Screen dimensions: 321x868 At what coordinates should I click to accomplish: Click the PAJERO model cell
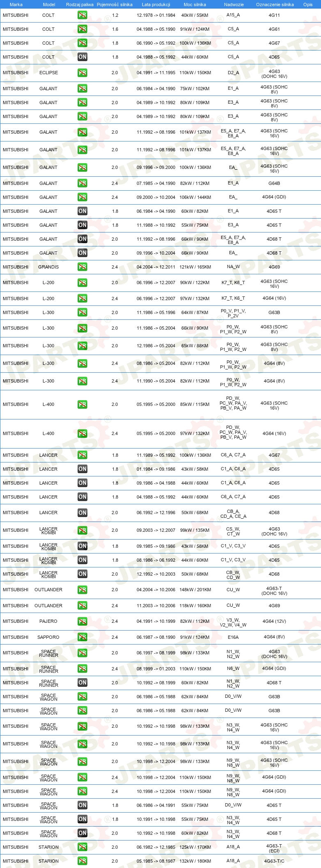tap(48, 621)
